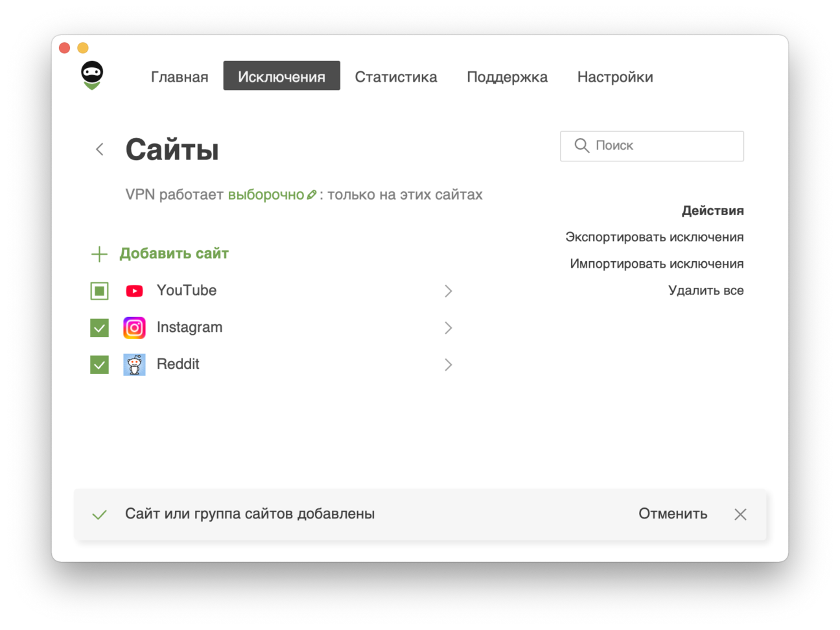Expand the Instagram entry chevron
This screenshot has height=630, width=840.
[448, 328]
